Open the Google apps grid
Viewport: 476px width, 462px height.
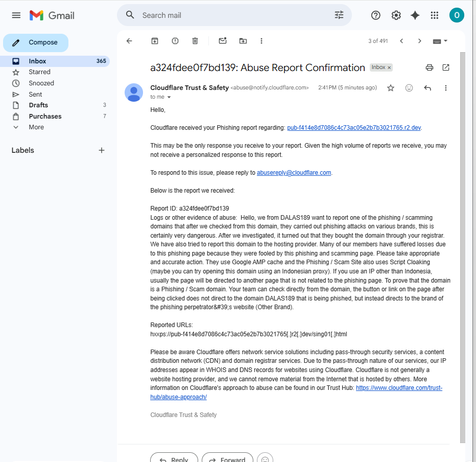pos(435,15)
